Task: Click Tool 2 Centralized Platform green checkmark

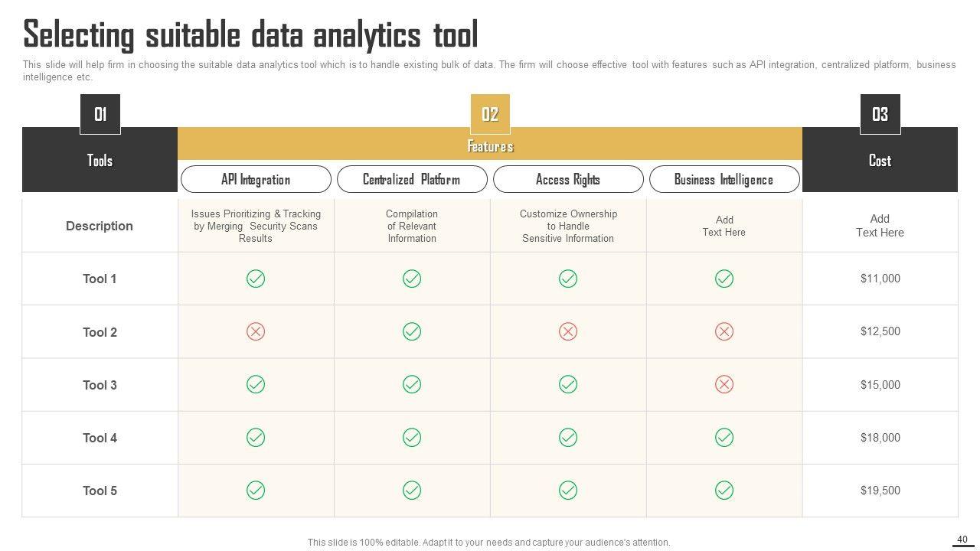Action: [412, 331]
